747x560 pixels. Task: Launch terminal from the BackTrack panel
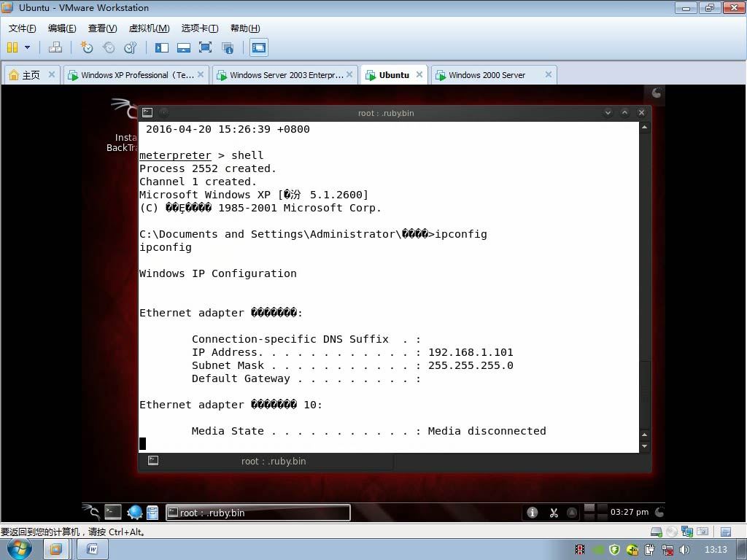point(113,513)
